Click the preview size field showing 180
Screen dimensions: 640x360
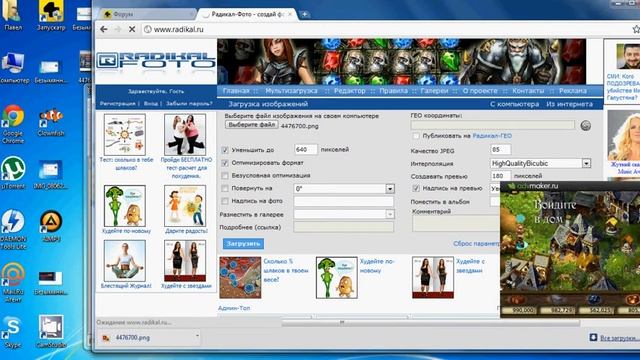(500, 176)
